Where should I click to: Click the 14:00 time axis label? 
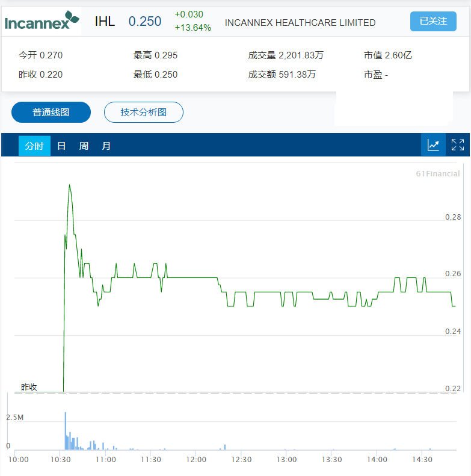[377, 460]
